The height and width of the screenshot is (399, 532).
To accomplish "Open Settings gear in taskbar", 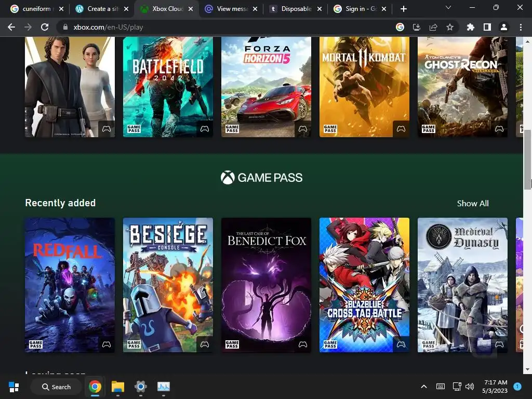I will (x=140, y=387).
